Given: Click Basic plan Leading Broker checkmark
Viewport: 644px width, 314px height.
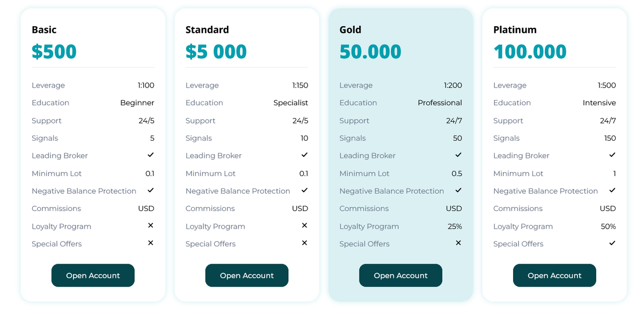Looking at the screenshot, I should point(151,155).
